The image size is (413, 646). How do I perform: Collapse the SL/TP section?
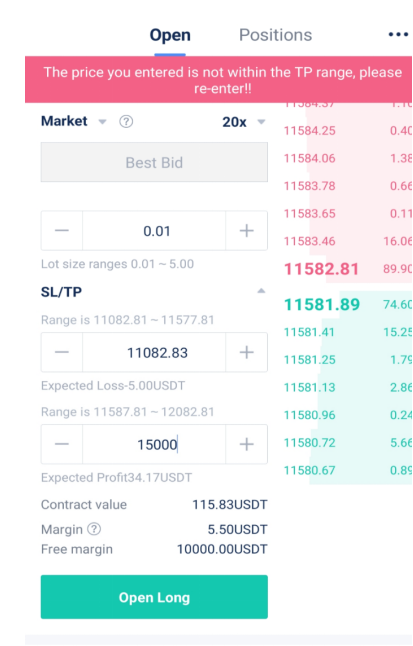pyautogui.click(x=261, y=291)
